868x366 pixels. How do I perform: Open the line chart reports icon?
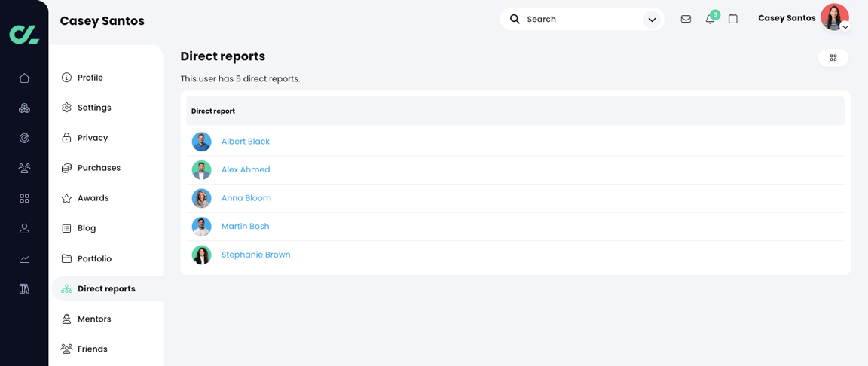(x=24, y=258)
